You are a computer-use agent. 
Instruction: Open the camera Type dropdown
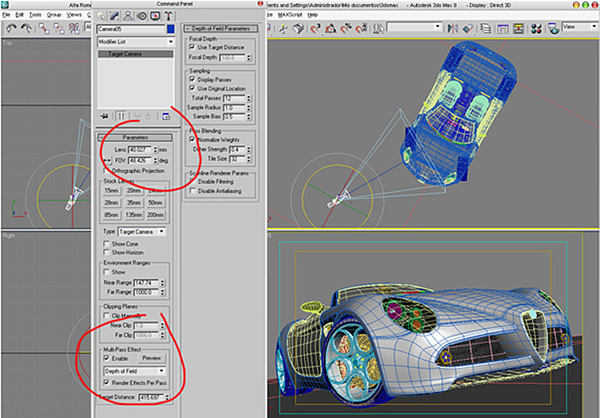(142, 232)
